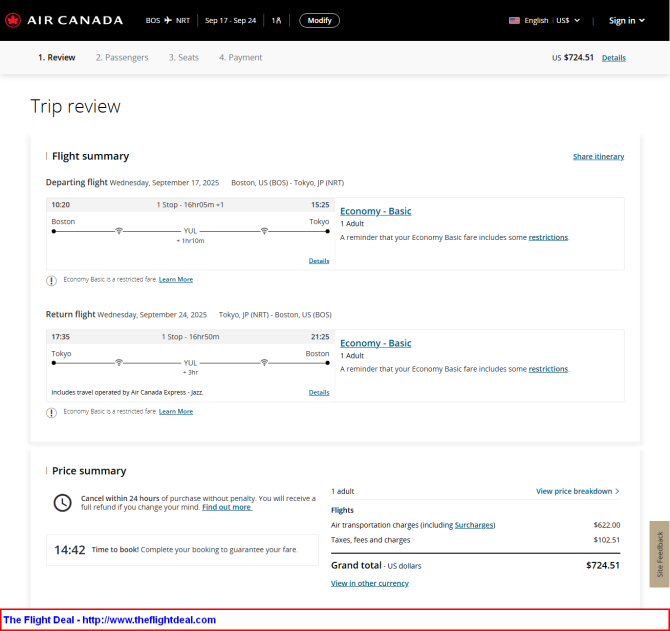Click restrictions link in return flight reminder

point(548,369)
